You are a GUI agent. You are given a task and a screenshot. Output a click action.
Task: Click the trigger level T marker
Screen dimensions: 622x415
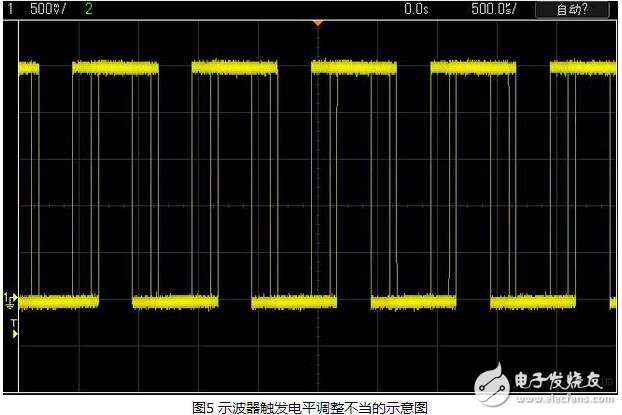point(14,329)
